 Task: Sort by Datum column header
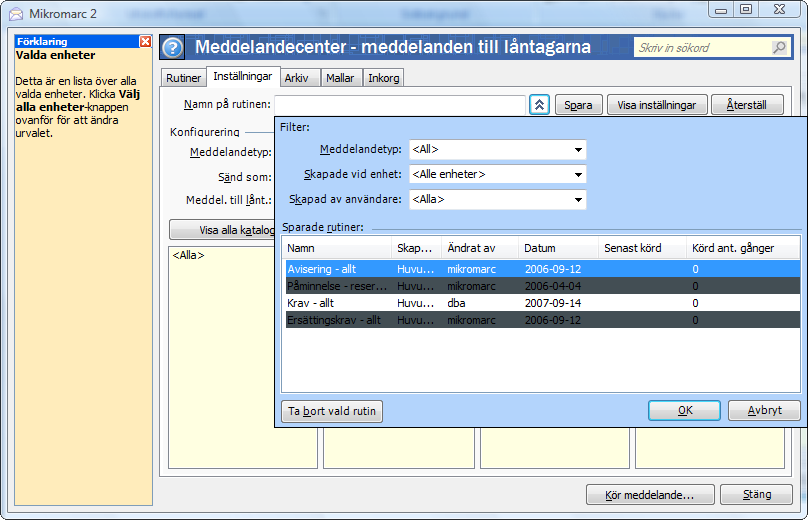pyautogui.click(x=558, y=248)
